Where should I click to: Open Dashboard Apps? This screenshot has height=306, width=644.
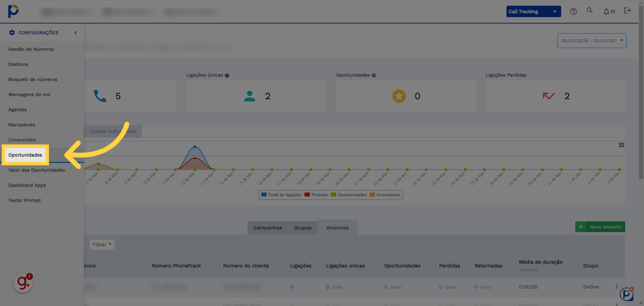tap(27, 185)
